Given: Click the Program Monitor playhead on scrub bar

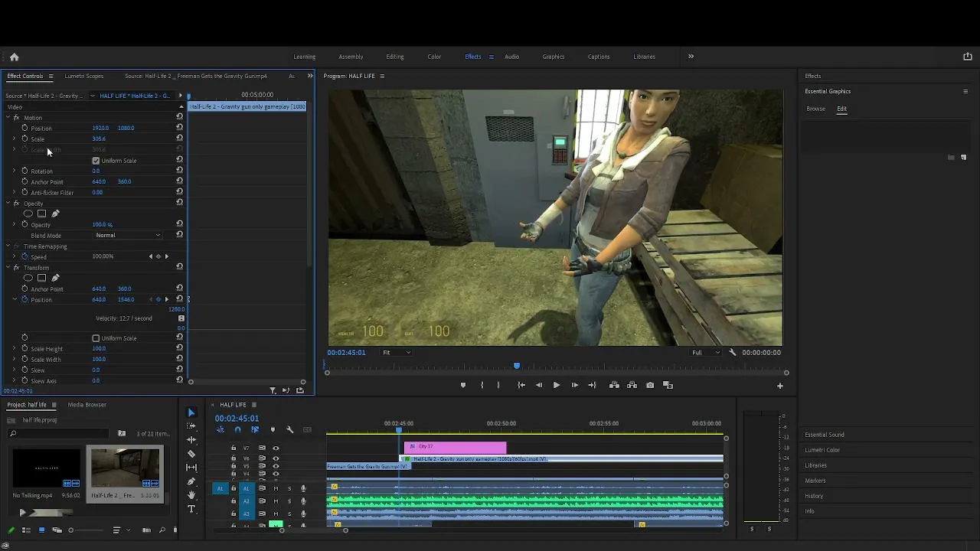Looking at the screenshot, I should pos(517,367).
